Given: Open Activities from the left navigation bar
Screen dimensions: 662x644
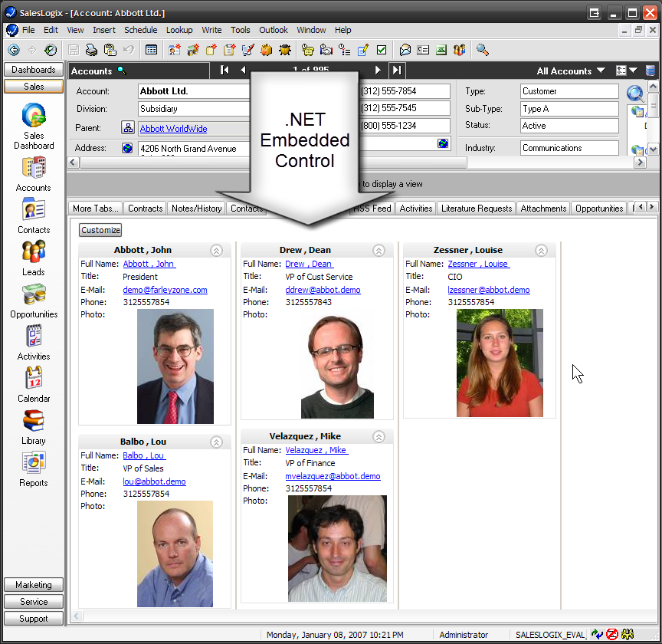Looking at the screenshot, I should [x=34, y=343].
